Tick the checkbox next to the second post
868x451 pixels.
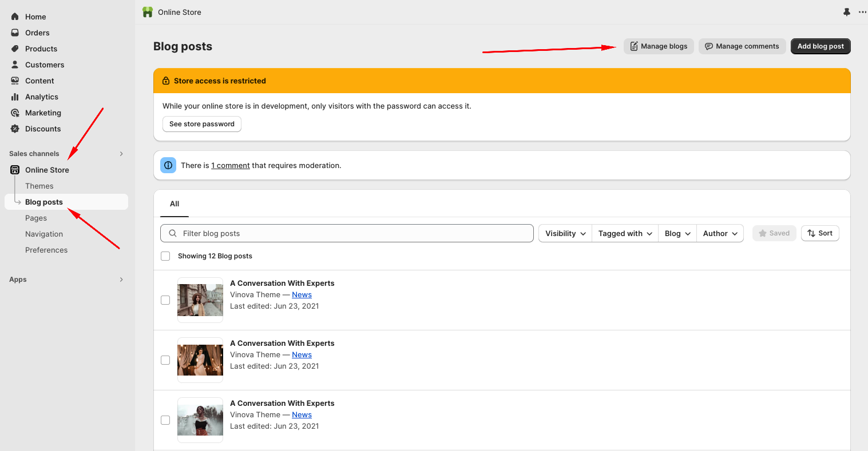pyautogui.click(x=165, y=360)
